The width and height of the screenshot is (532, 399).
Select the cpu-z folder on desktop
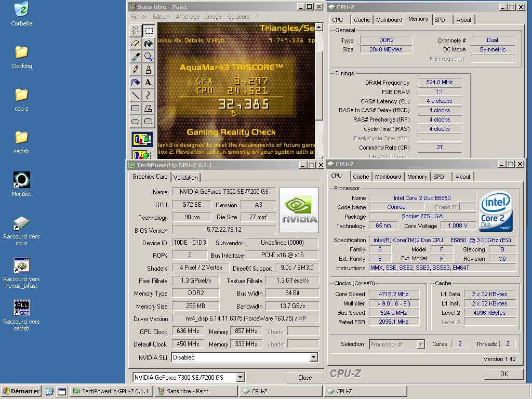(x=22, y=100)
